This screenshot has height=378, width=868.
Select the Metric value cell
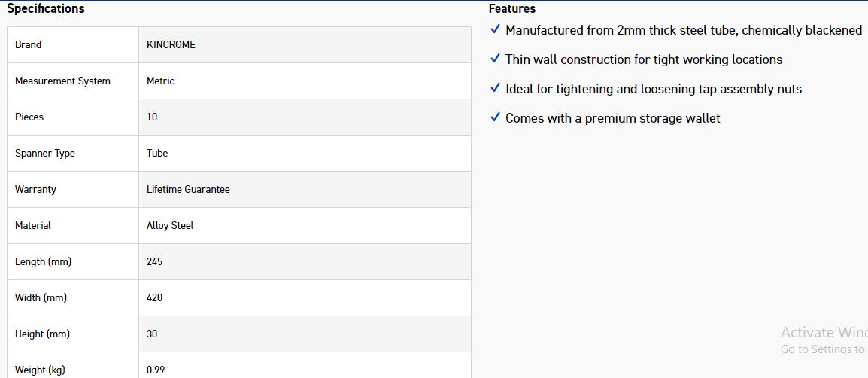click(x=305, y=81)
